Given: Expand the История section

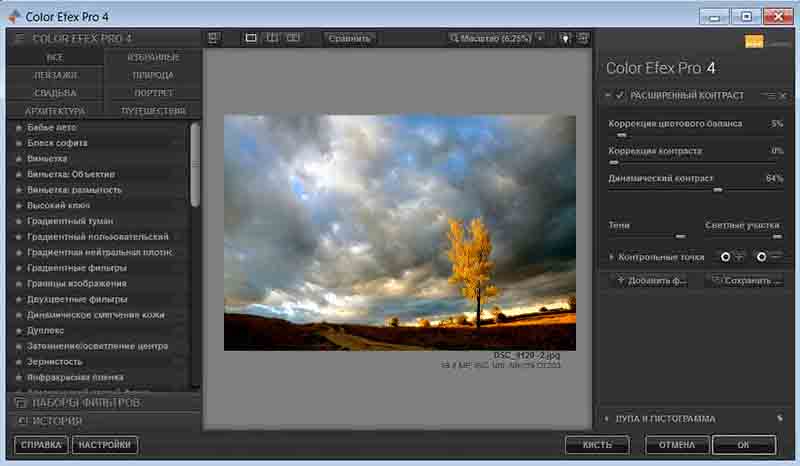Looking at the screenshot, I should click(x=103, y=421).
